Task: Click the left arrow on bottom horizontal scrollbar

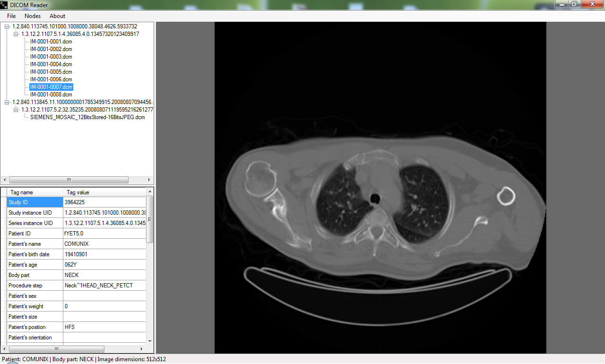Action: pos(4,348)
